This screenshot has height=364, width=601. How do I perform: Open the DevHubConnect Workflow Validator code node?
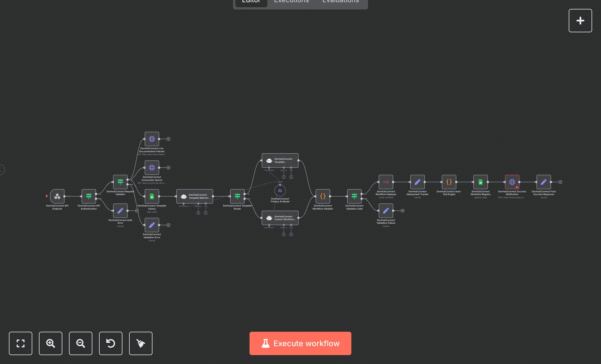click(x=323, y=197)
